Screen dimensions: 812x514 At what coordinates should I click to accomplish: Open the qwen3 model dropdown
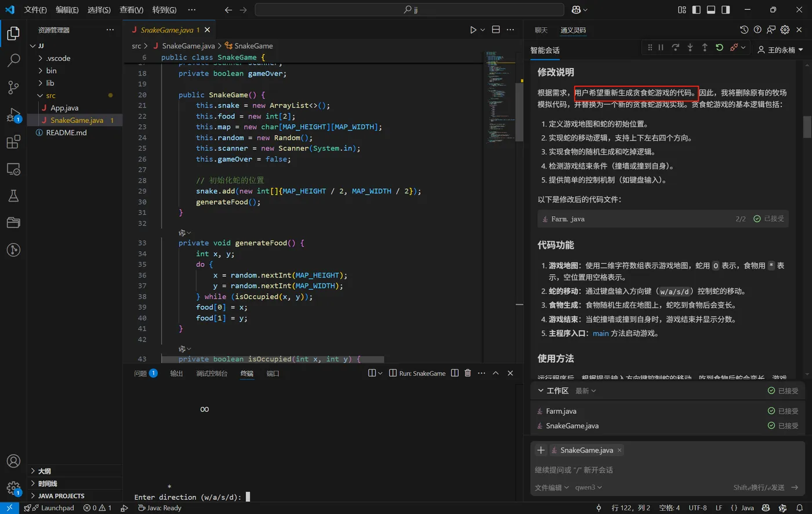[x=589, y=487]
